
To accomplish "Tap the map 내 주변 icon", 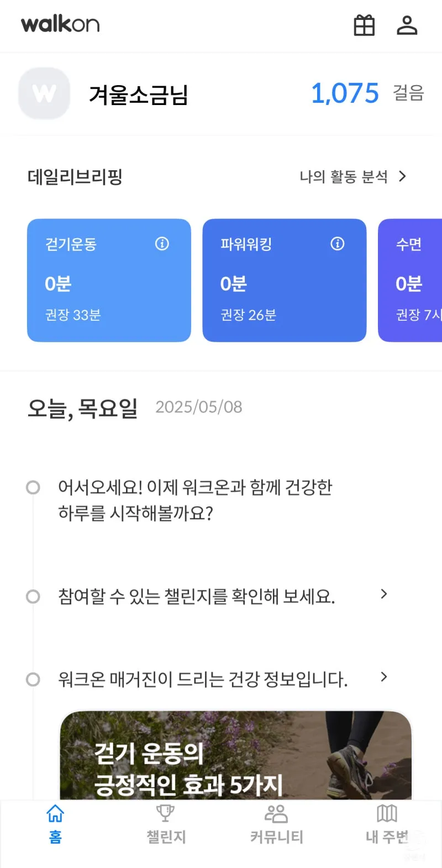I will point(387,814).
